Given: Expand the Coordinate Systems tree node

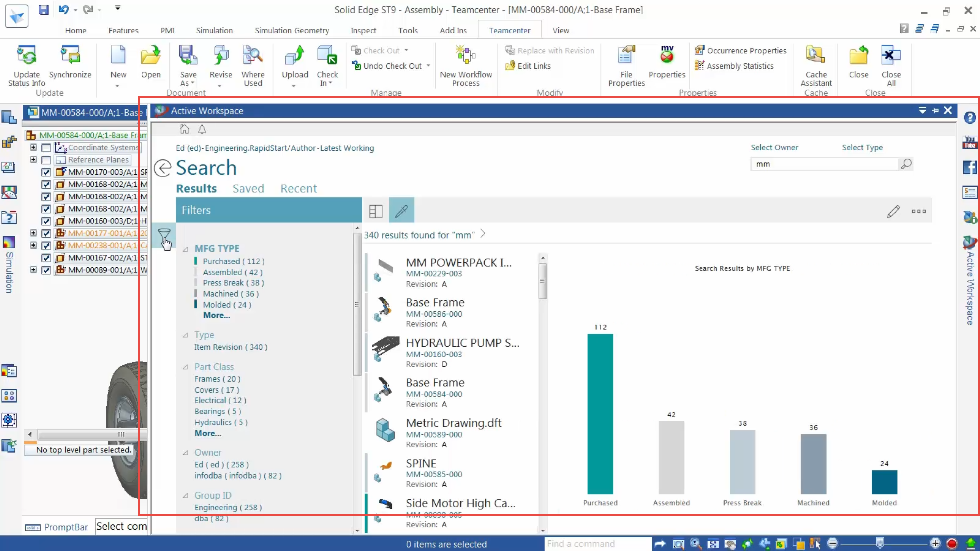Looking at the screenshot, I should pyautogui.click(x=34, y=147).
